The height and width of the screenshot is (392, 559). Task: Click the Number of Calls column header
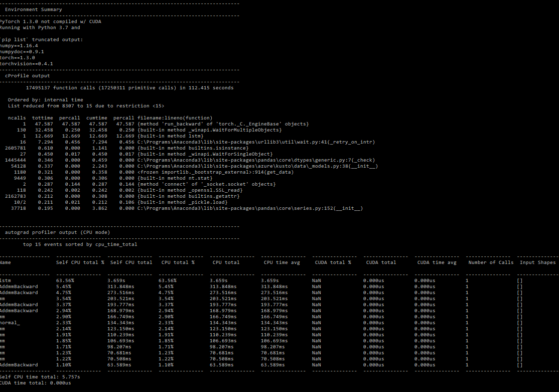pos(491,263)
